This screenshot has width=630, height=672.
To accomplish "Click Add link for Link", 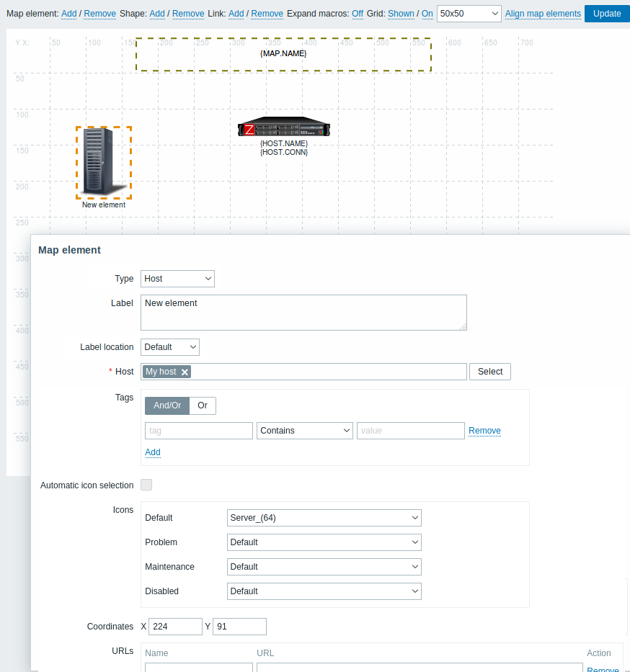I will click(x=236, y=14).
